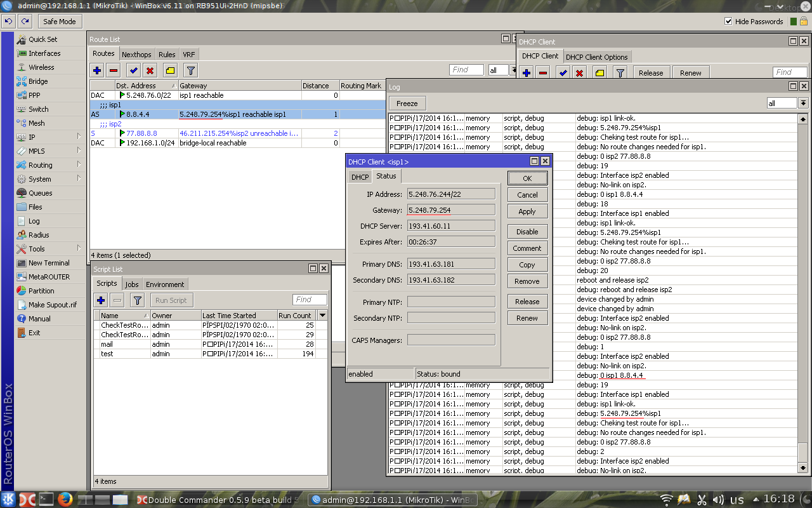The image size is (812, 508).
Task: Freeze the Log window output
Action: pos(407,104)
